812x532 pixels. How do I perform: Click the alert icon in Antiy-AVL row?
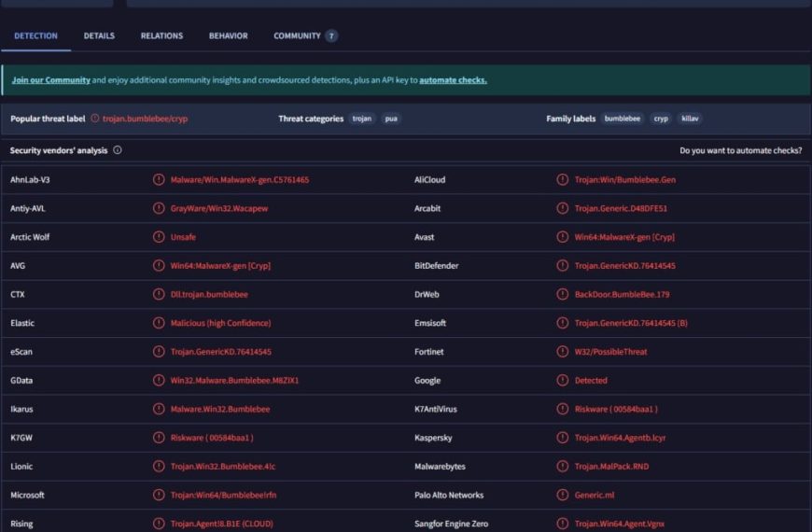[159, 208]
